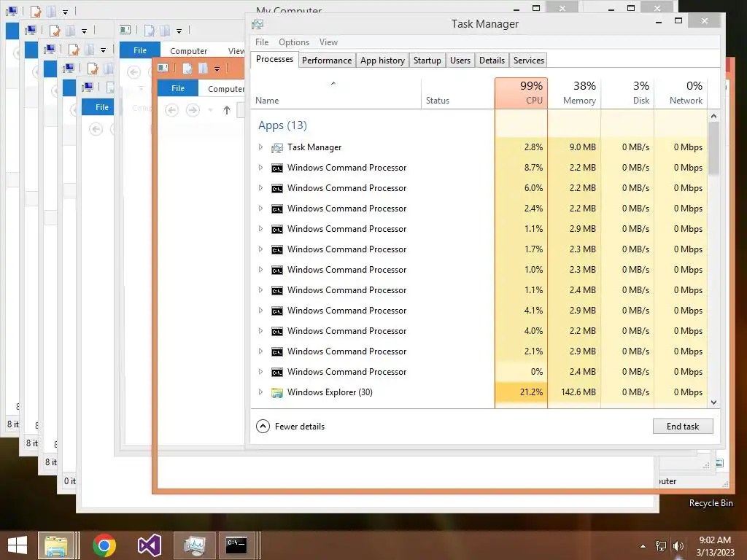Click the Task Manager title bar icon
The height and width of the screenshot is (560, 747).
pos(258,24)
